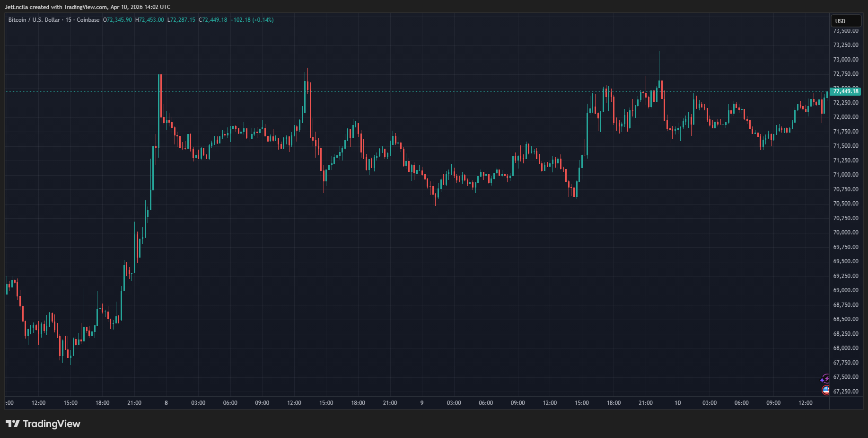Click the high value H72,453.00 in legend
The height and width of the screenshot is (438, 868).
coord(149,20)
